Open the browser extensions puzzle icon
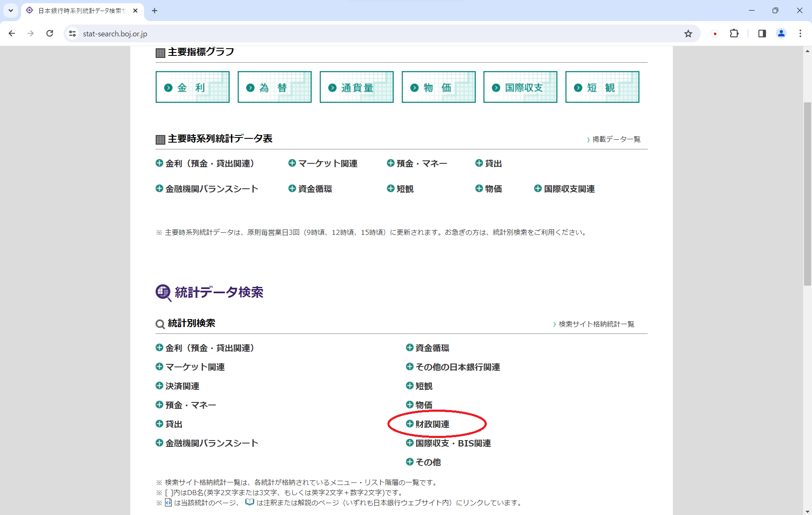 tap(734, 34)
